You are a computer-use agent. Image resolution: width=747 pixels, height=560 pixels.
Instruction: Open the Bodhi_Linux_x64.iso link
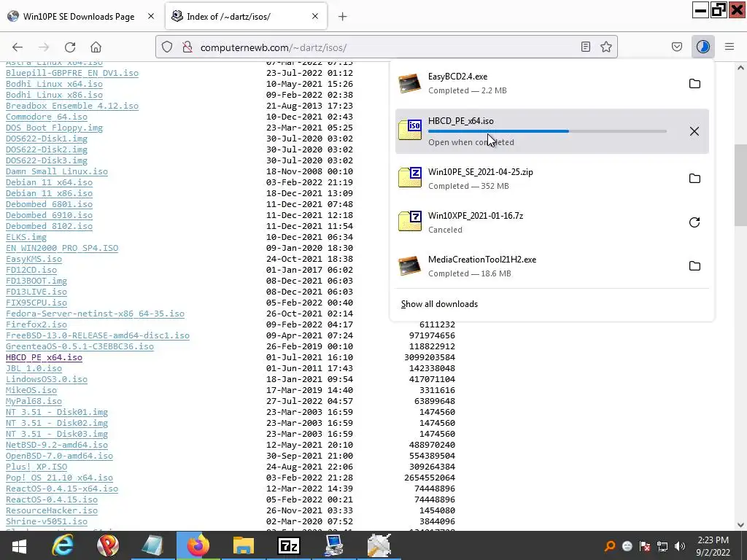54,84
